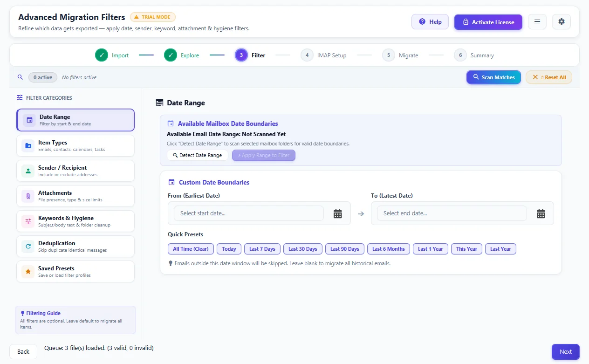
Task: Choose the Last Year preset
Action: pyautogui.click(x=500, y=249)
